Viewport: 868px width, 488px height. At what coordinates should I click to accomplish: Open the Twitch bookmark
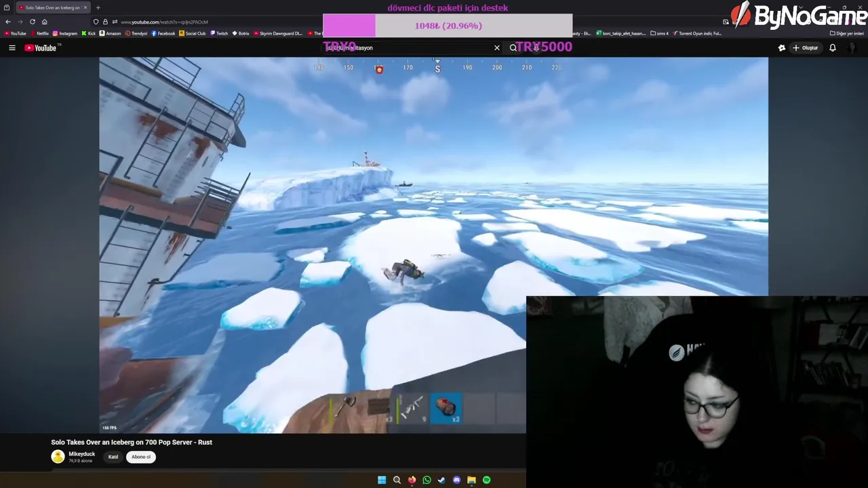pyautogui.click(x=220, y=33)
